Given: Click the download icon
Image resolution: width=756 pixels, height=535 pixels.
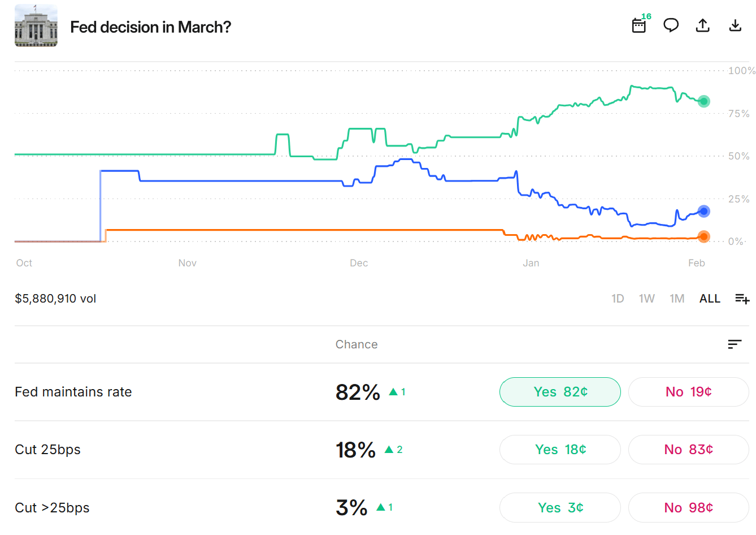Looking at the screenshot, I should 735,25.
